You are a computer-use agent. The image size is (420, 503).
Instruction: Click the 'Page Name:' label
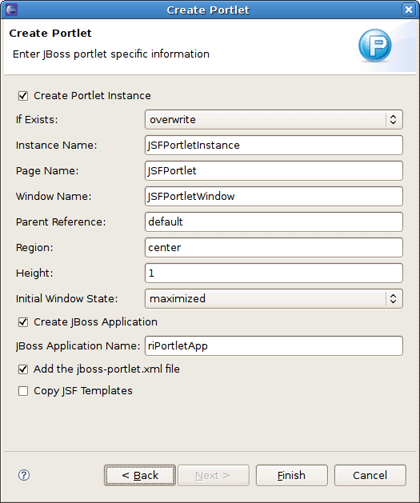point(47,171)
